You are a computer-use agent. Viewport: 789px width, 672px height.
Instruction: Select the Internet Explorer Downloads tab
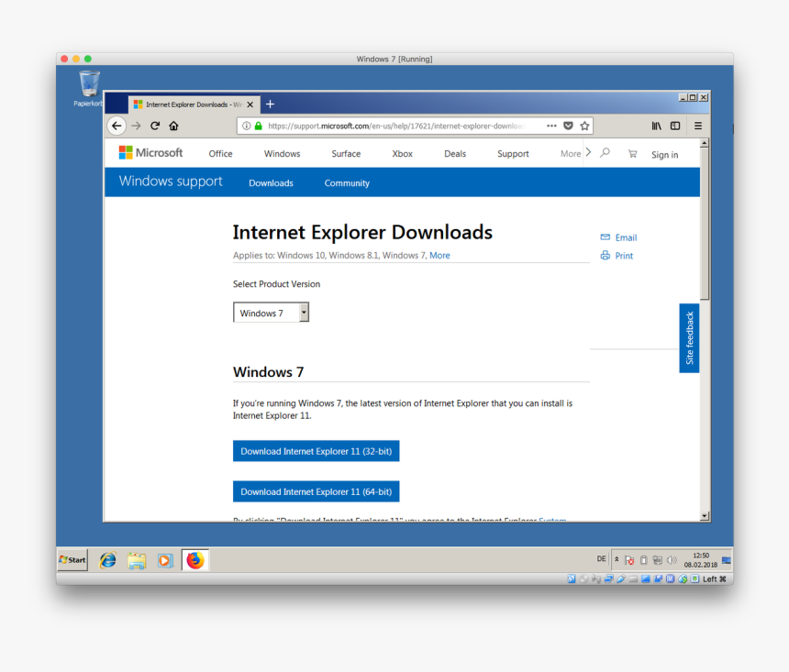point(194,105)
